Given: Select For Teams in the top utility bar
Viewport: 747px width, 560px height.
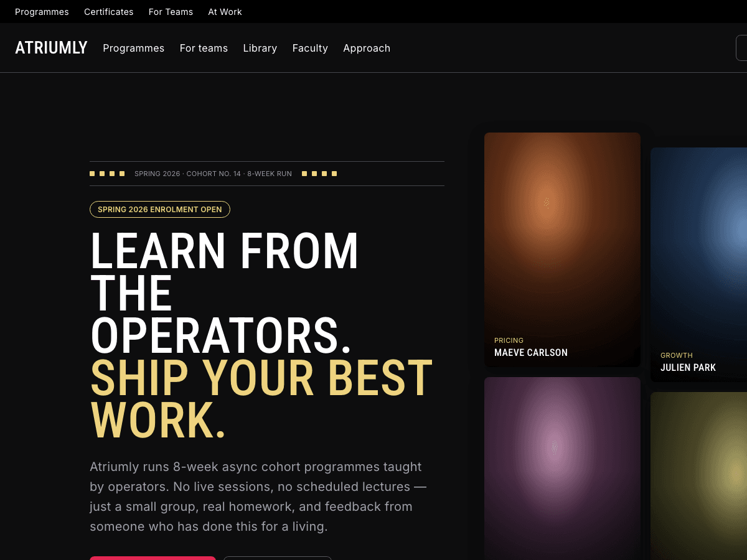Looking at the screenshot, I should tap(171, 12).
